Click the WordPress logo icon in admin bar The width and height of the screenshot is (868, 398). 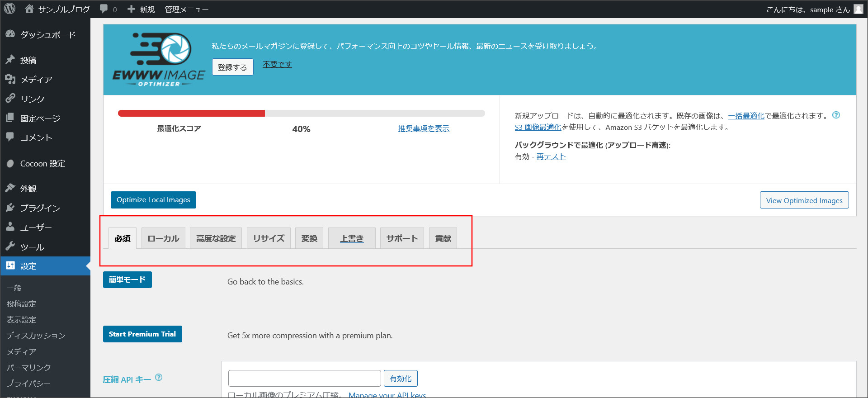(x=9, y=9)
